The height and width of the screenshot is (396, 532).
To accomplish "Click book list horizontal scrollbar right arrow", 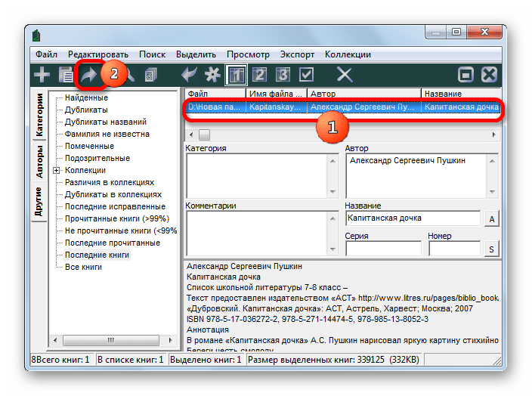I will click(493, 135).
